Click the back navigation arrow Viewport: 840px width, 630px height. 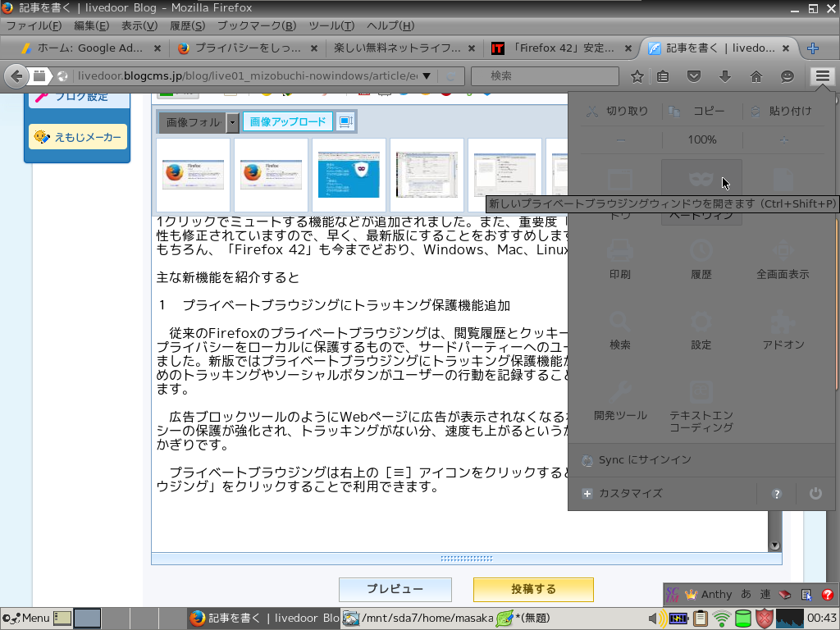pyautogui.click(x=16, y=76)
